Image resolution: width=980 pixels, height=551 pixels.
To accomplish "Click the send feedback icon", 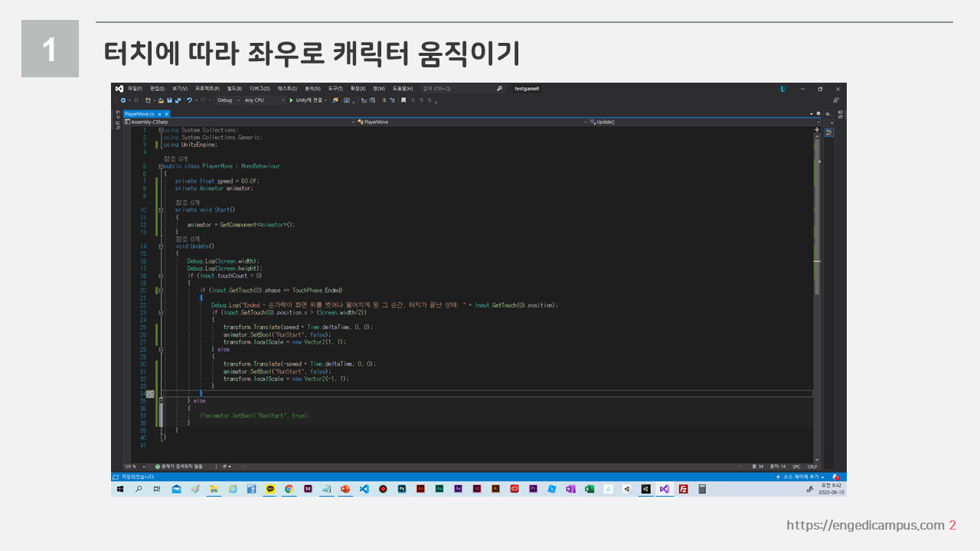I will click(x=836, y=100).
